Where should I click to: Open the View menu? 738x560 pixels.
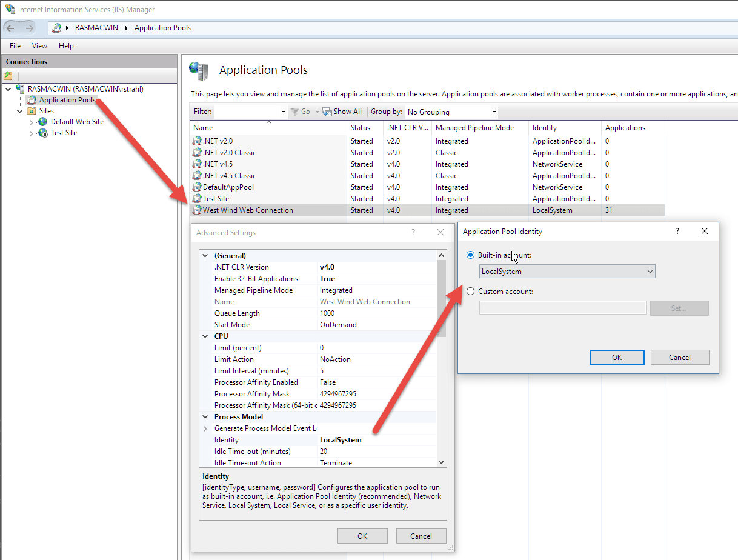(39, 46)
